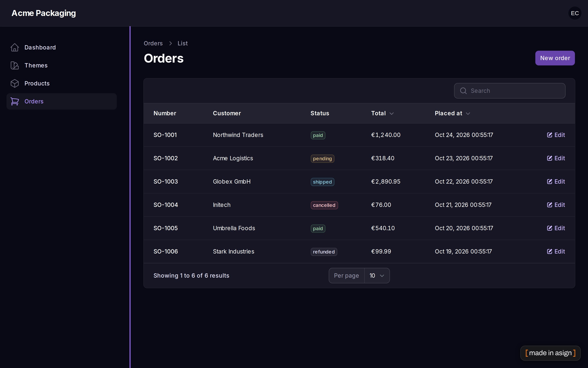The width and height of the screenshot is (588, 368).
Task: Sort by Placed at using its chevron
Action: click(468, 114)
